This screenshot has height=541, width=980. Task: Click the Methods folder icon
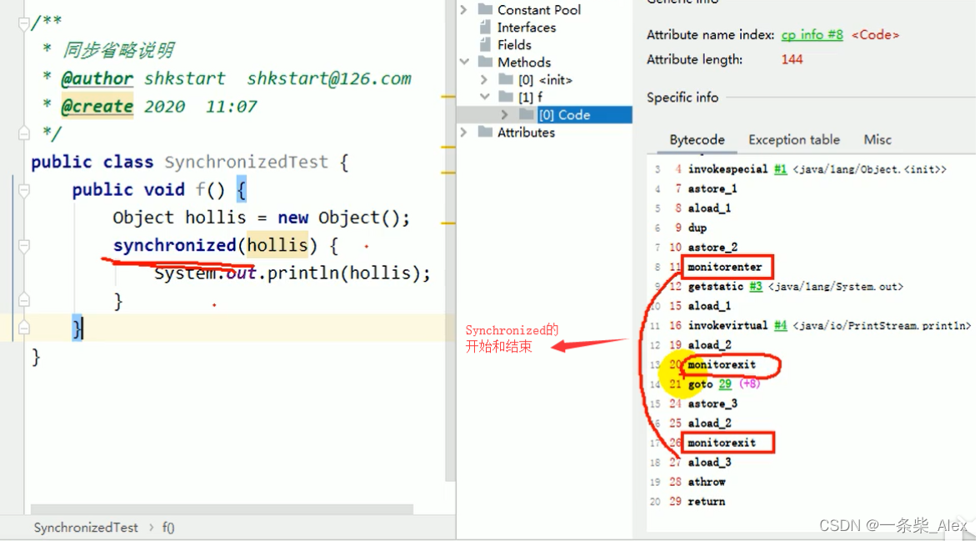coord(485,62)
